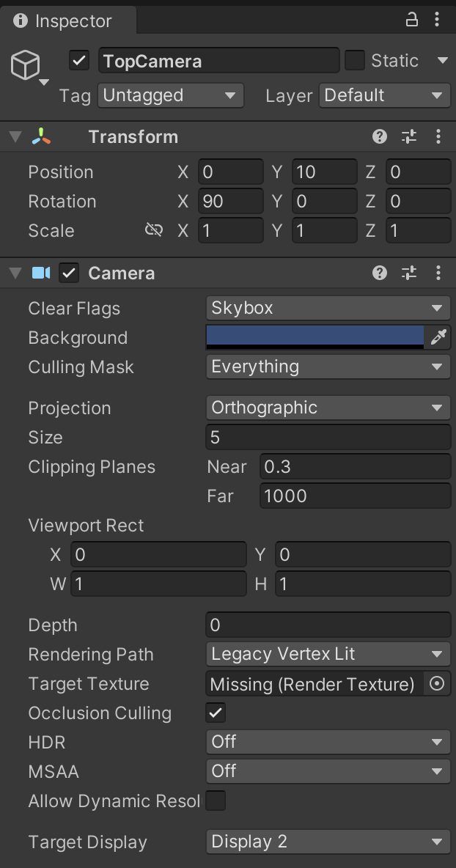Open the Target Display dropdown
Viewport: 456px width, 868px height.
coord(328,842)
